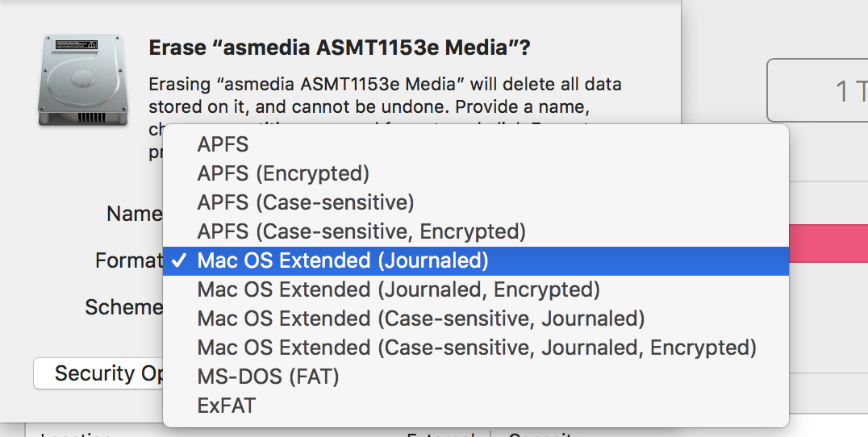
Task: Pick APFS (Case-sensitive, Encrypted) option
Action: (475, 231)
